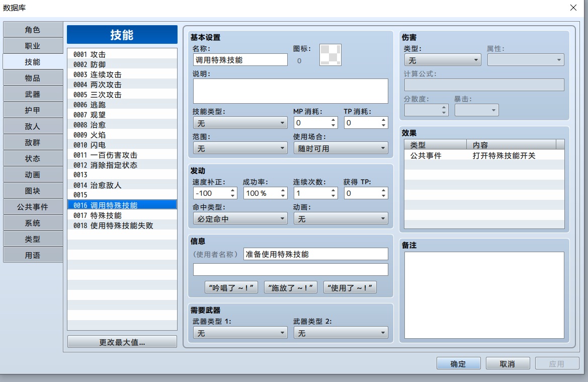Viewport: 588px width, 382px height.
Task: Open the 系统 tab
Action: [33, 223]
